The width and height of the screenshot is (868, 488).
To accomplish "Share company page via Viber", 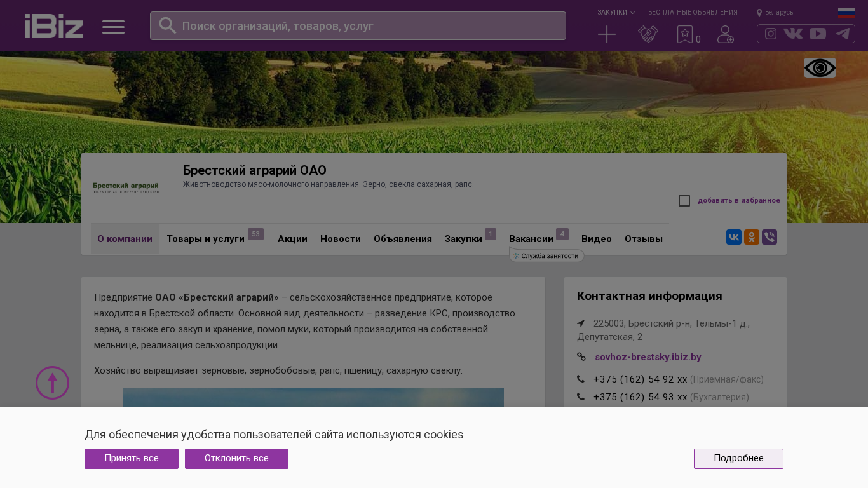I will [x=770, y=237].
